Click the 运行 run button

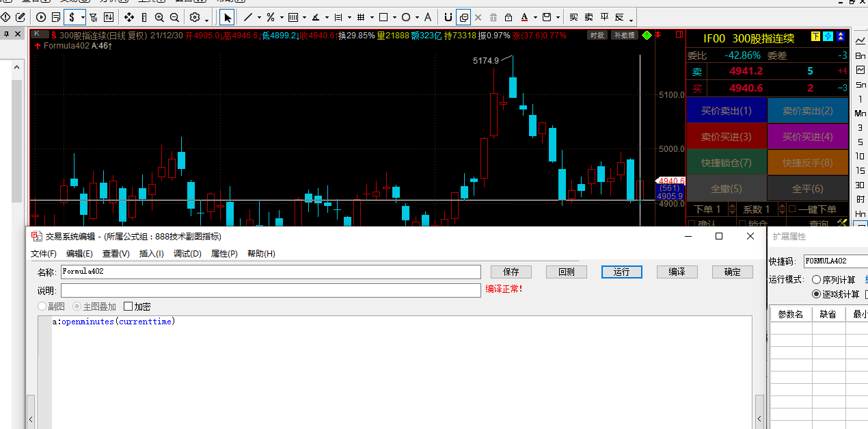coord(622,272)
